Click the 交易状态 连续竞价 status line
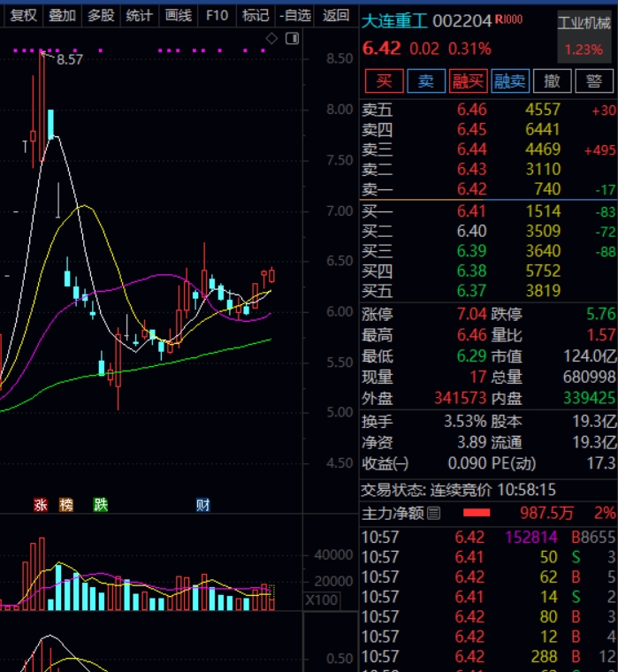This screenshot has height=672, width=618. click(x=458, y=490)
